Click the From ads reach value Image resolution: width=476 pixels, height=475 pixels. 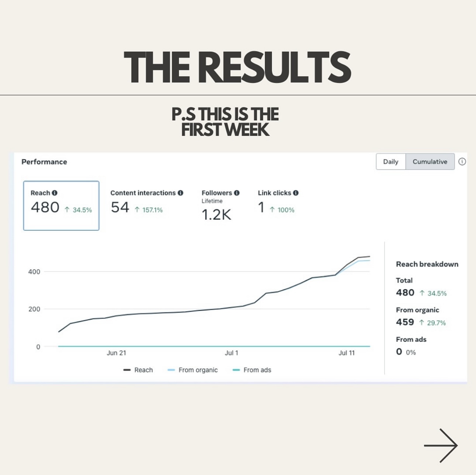point(399,352)
